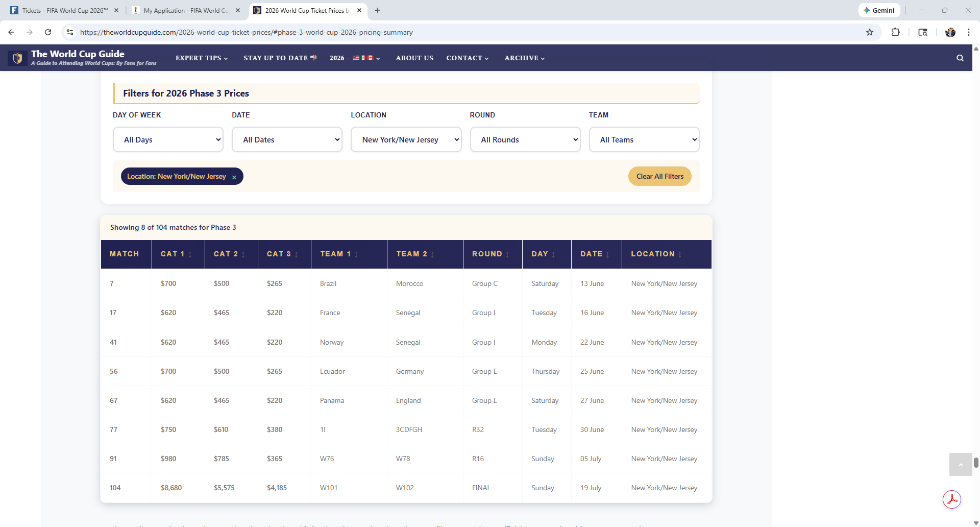This screenshot has height=527, width=980.
Task: Click Germany in match 56 row
Action: (x=409, y=371)
